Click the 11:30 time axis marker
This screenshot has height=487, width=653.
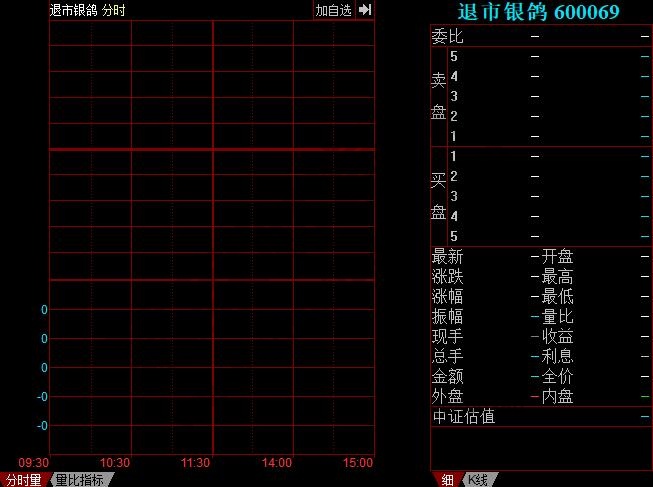tap(196, 463)
